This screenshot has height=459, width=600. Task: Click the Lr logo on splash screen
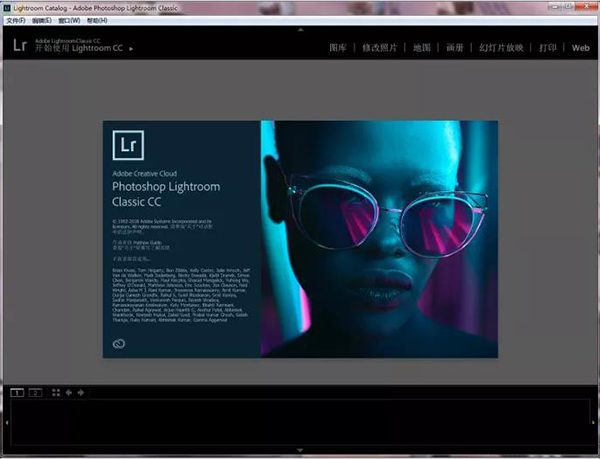128,145
